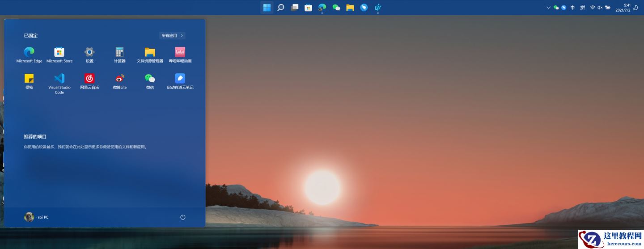This screenshot has width=644, height=249.
Task: Toggle the muted volume icon in tray
Action: [600, 8]
